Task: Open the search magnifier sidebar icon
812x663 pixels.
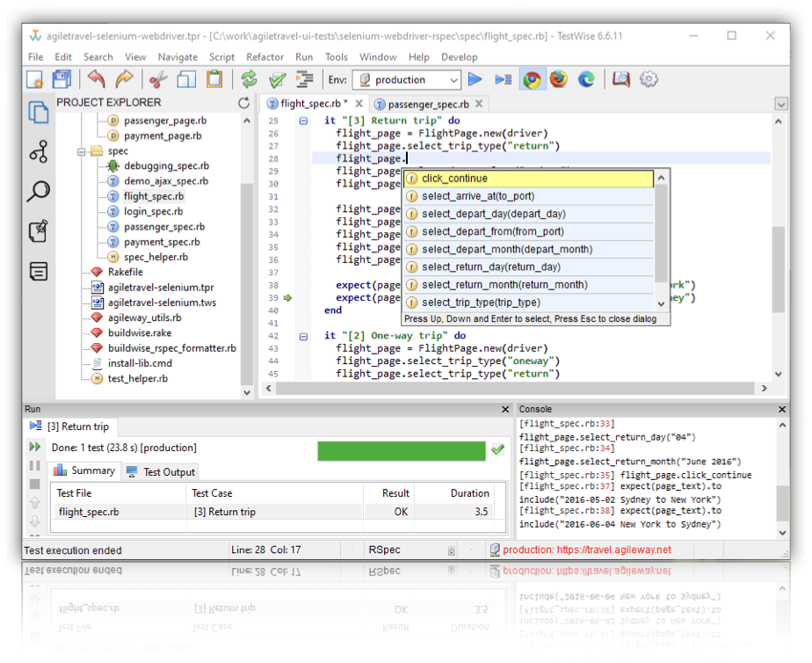Action: click(39, 192)
